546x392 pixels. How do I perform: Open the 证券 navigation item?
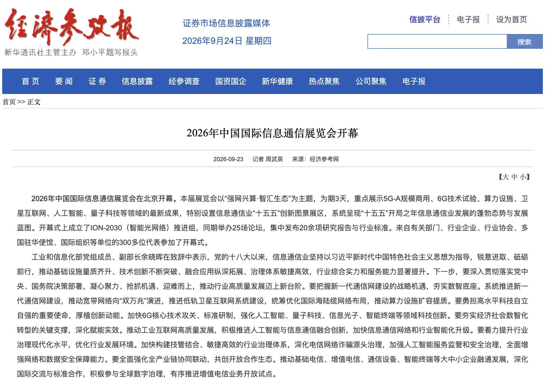pyautogui.click(x=97, y=81)
